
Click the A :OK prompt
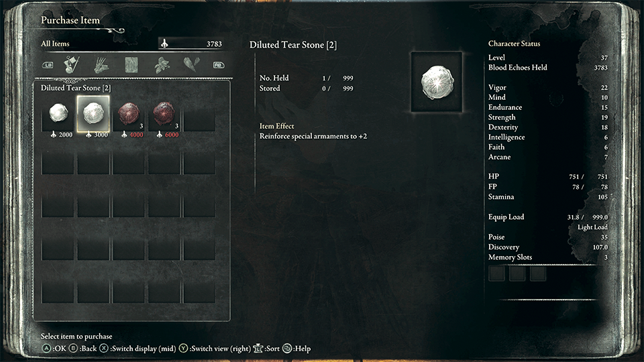pos(54,349)
